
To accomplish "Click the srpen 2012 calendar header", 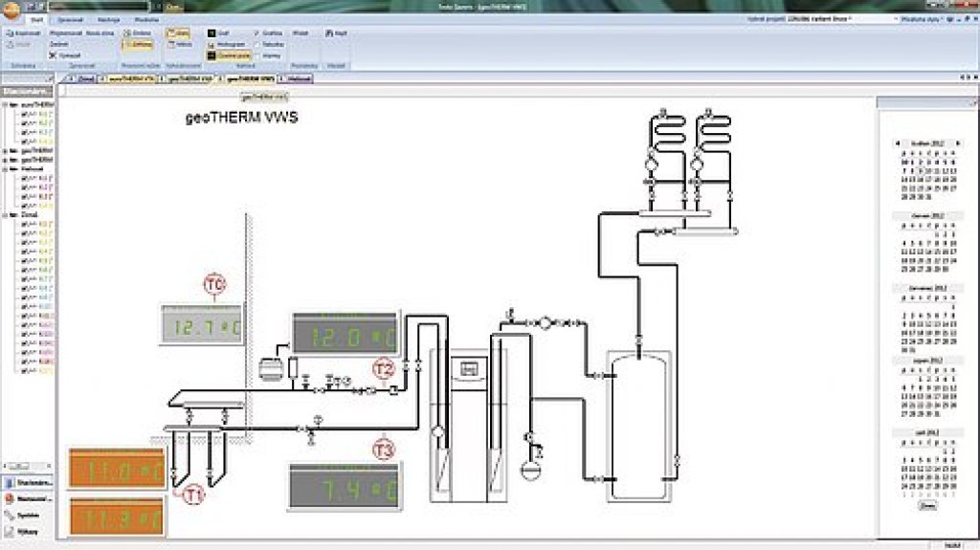I will pyautogui.click(x=927, y=361).
